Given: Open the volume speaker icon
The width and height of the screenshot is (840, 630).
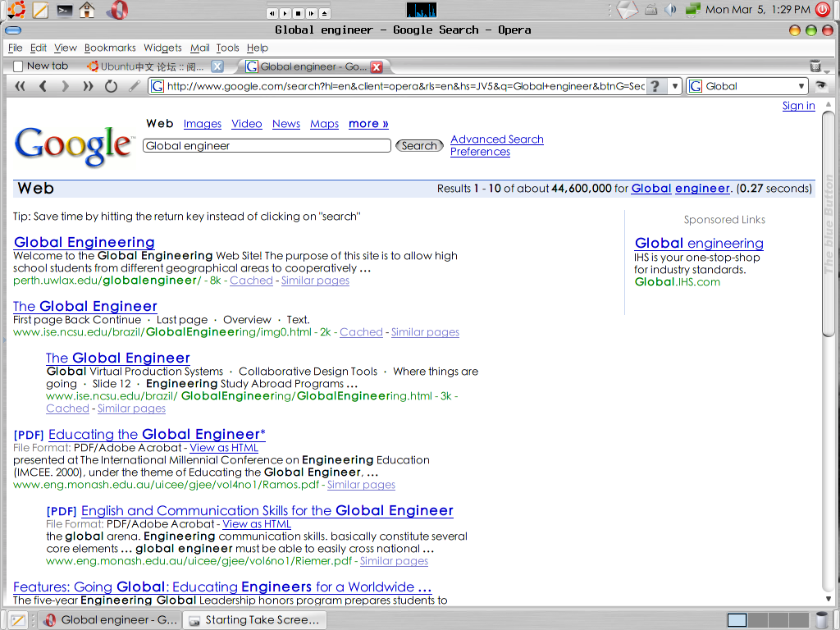Looking at the screenshot, I should tap(670, 10).
